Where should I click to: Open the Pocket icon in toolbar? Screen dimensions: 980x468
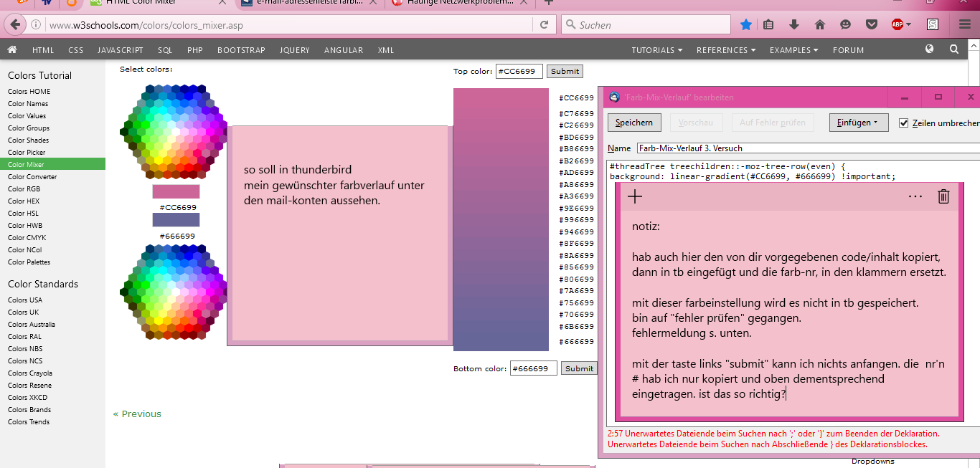pos(872,25)
